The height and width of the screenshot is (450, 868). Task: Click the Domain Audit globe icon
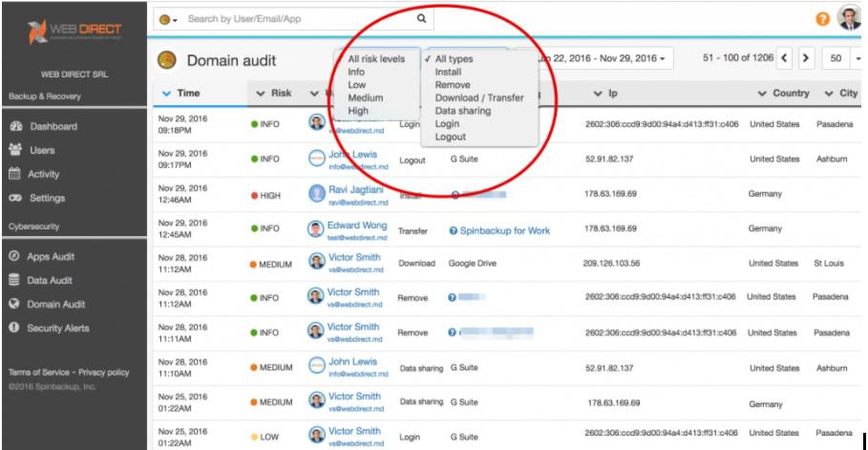click(15, 304)
